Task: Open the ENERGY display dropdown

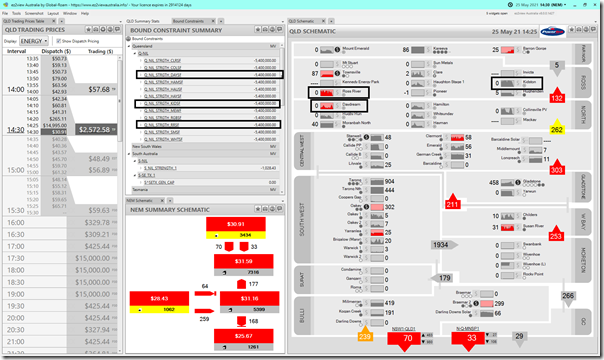Action: point(34,41)
